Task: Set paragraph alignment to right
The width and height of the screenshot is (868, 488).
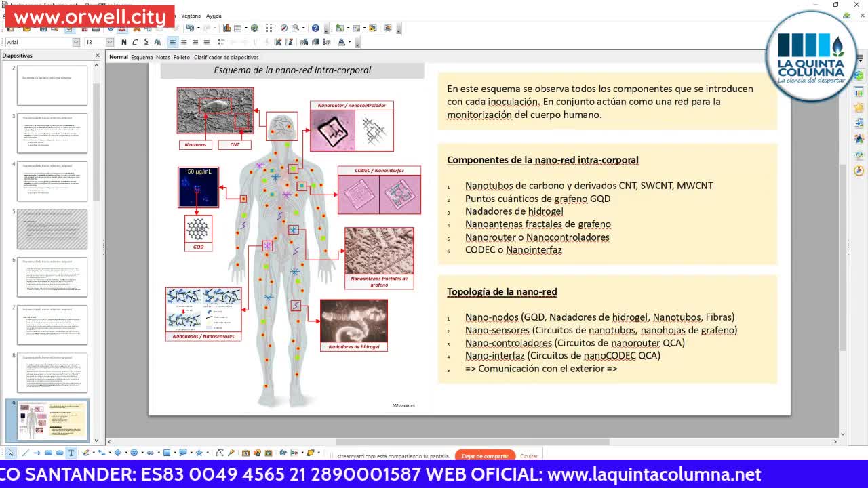Action: (x=195, y=42)
